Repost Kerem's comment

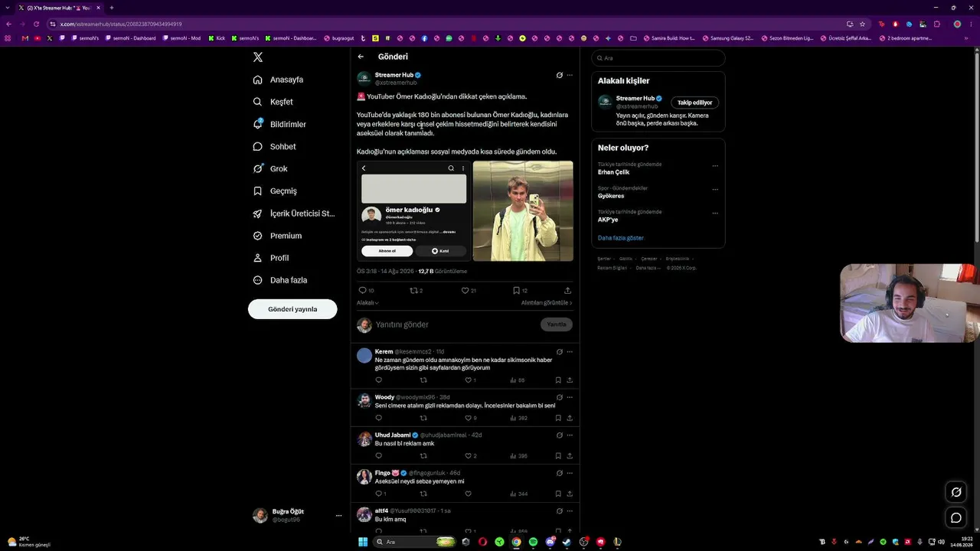pos(423,380)
